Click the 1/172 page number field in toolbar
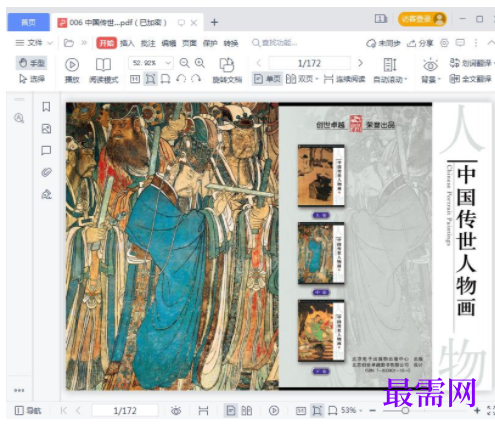Screen dimensions: 495x424 [309, 63]
